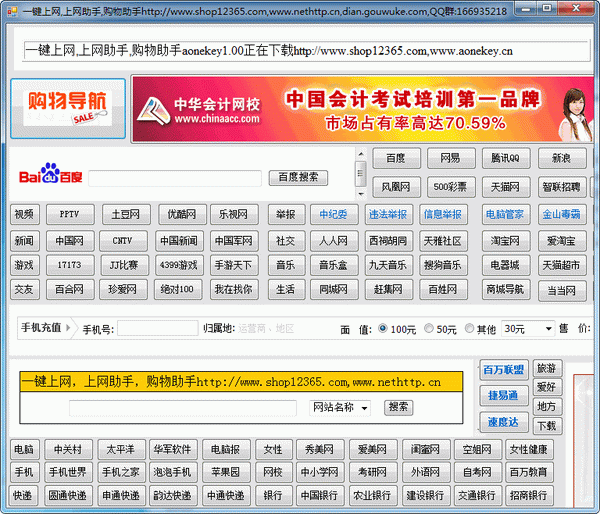
Task: Click the 速度达 link button
Action: [x=504, y=422]
